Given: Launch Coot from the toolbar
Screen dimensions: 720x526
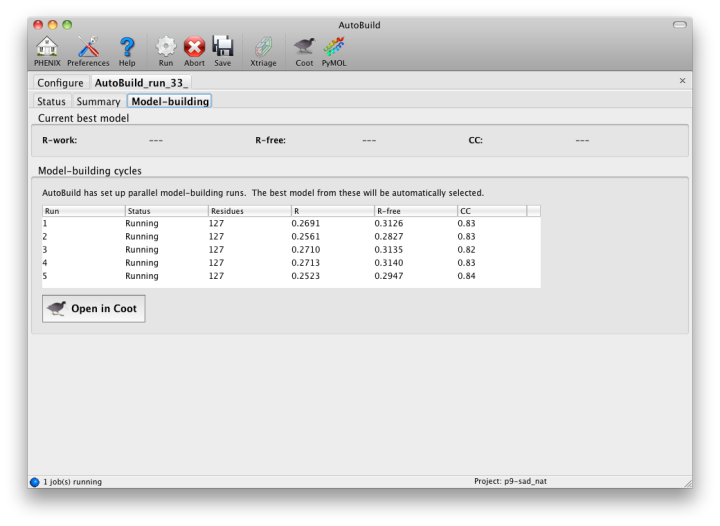Looking at the screenshot, I should 304,46.
